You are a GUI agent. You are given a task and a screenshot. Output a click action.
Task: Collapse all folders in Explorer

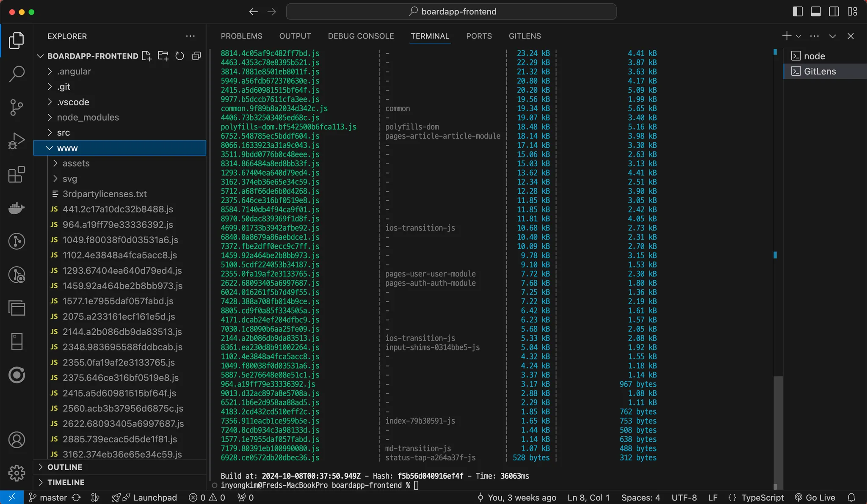pos(196,56)
